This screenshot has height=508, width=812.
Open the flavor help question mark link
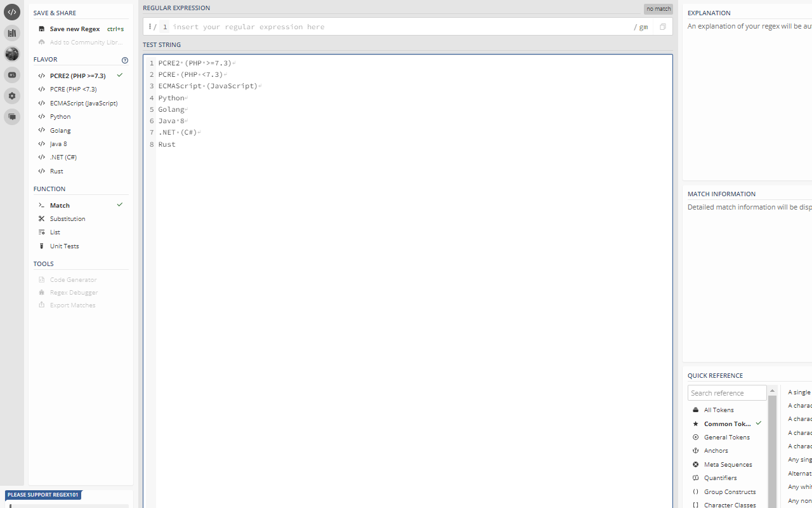(x=124, y=60)
